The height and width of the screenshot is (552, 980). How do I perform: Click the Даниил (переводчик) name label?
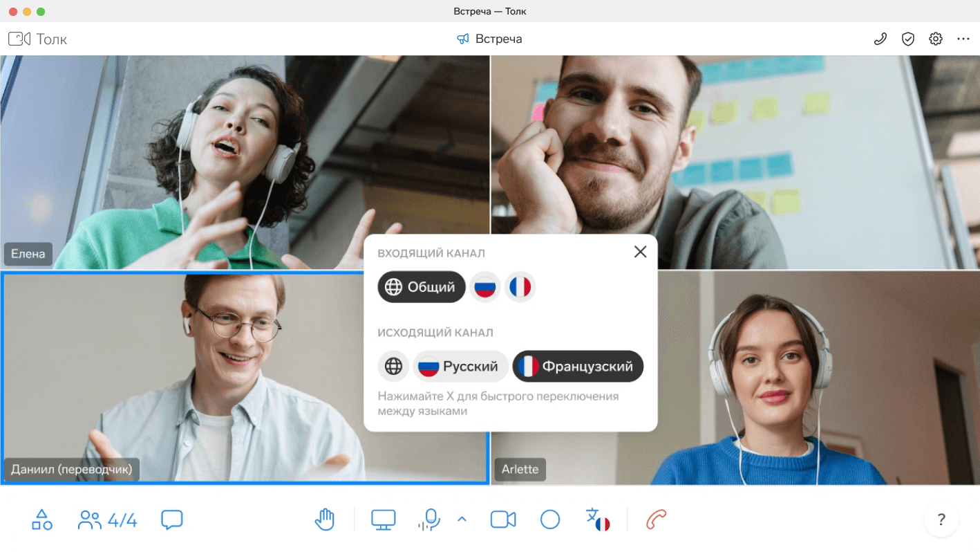click(x=71, y=469)
